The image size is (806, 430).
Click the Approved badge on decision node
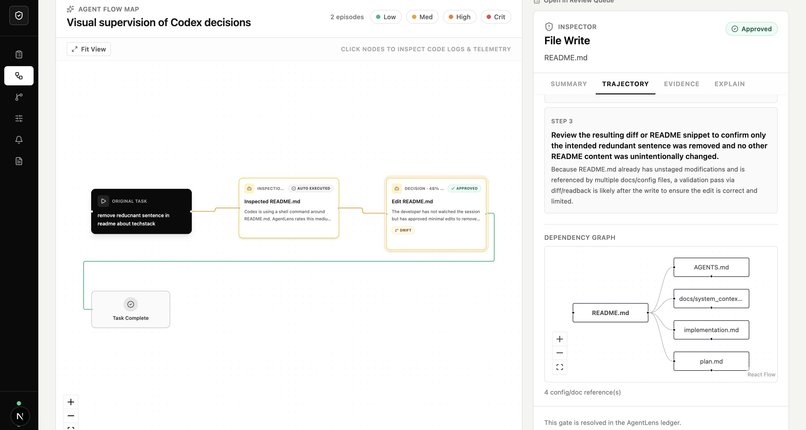coord(464,189)
